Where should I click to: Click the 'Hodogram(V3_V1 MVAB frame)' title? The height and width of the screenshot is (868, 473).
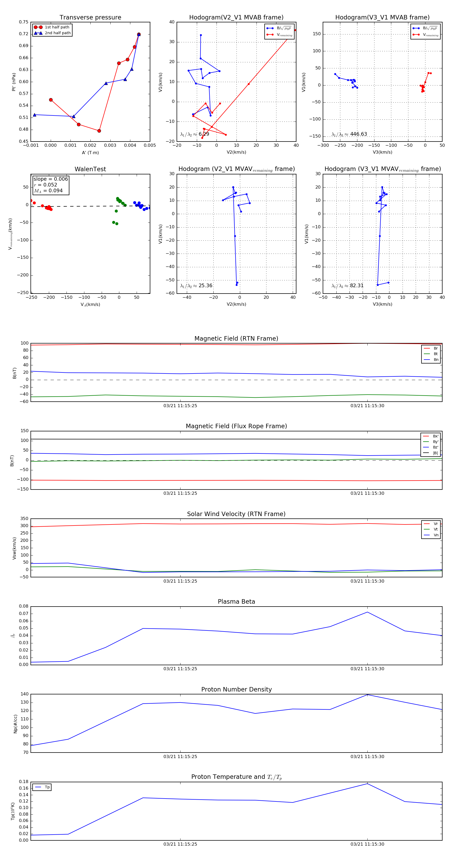click(x=382, y=17)
